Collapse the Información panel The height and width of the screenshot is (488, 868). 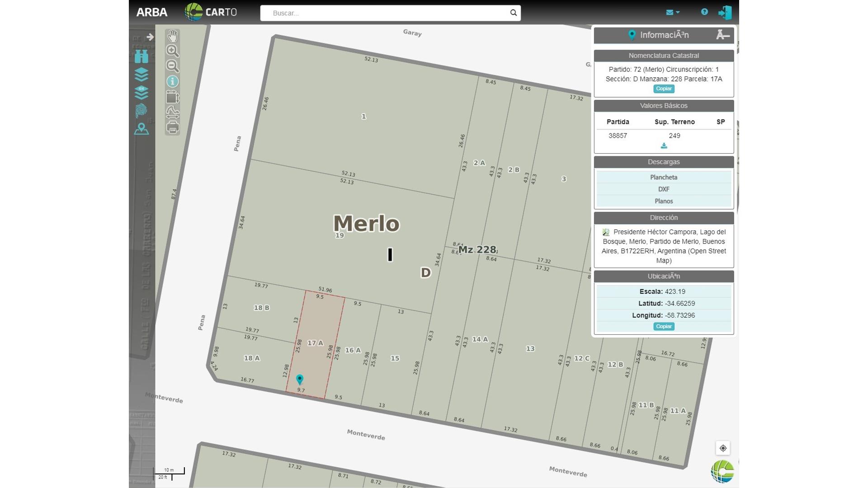pos(722,35)
